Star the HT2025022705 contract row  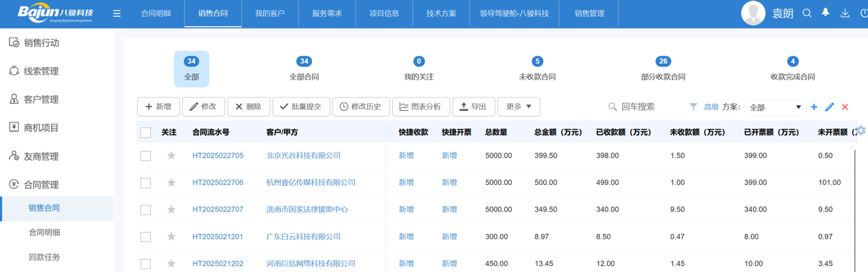tap(171, 156)
